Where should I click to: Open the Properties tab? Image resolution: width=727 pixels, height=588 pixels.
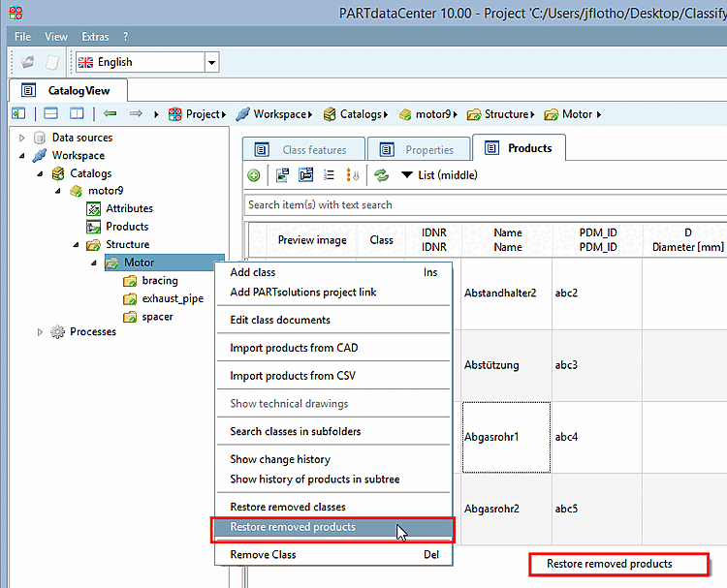419,150
